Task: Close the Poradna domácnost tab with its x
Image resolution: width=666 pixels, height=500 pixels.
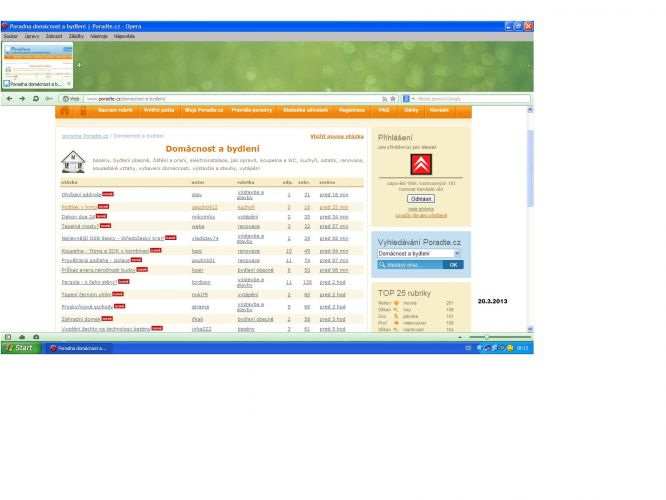Action: pos(69,84)
